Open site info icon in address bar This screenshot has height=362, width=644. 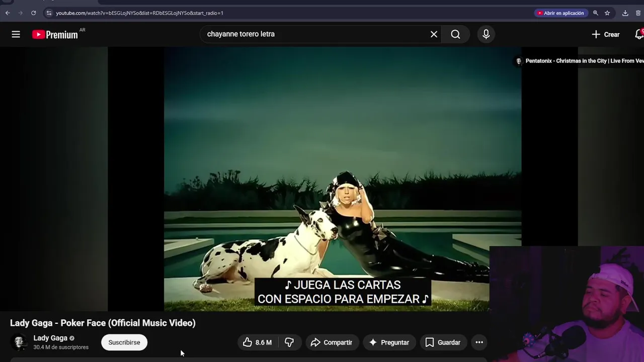(49, 13)
